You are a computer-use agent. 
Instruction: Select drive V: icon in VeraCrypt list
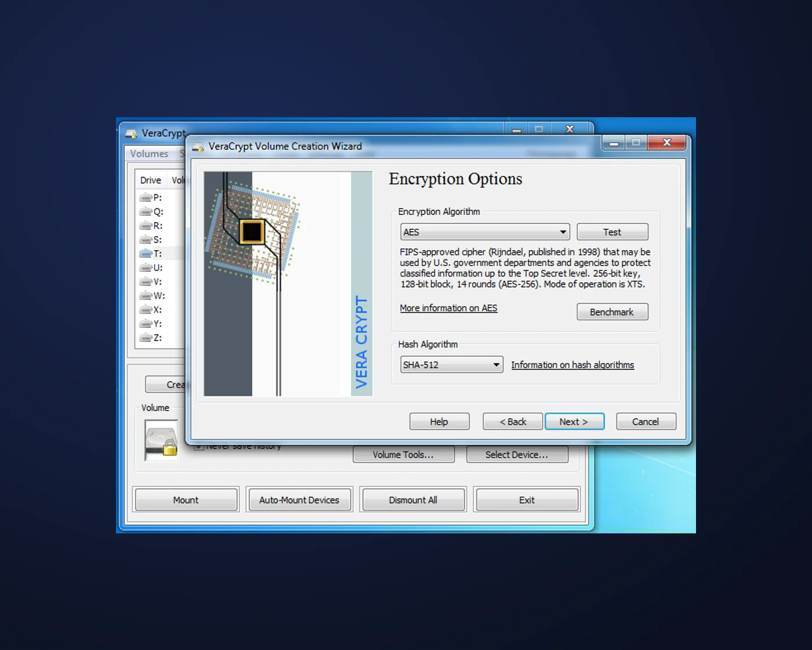tap(146, 281)
